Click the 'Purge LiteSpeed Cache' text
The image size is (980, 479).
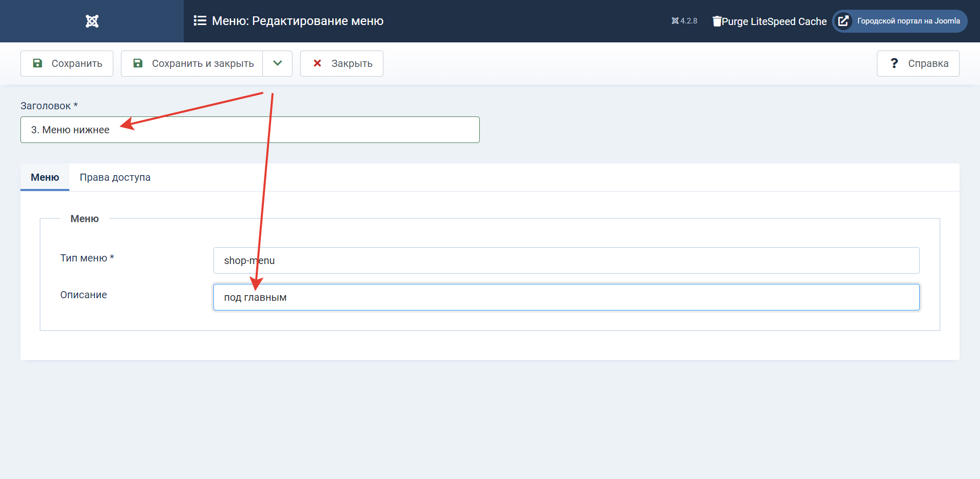click(x=774, y=21)
